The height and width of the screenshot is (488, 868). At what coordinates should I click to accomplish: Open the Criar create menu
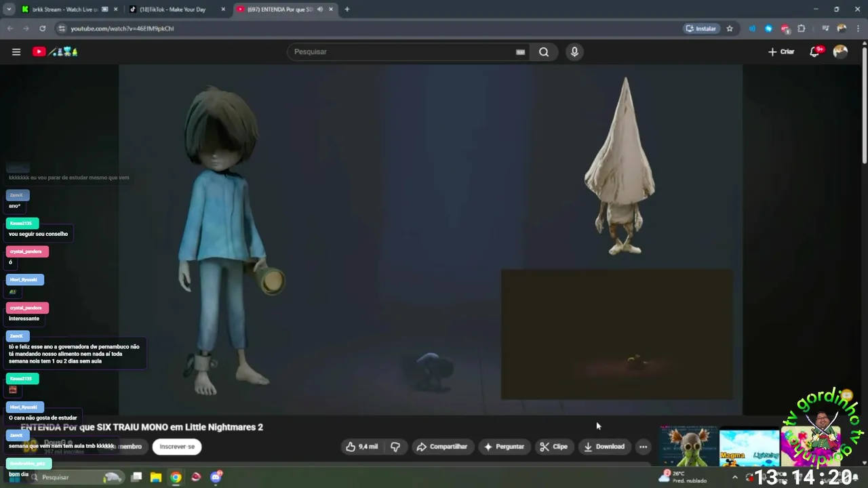[x=781, y=52]
